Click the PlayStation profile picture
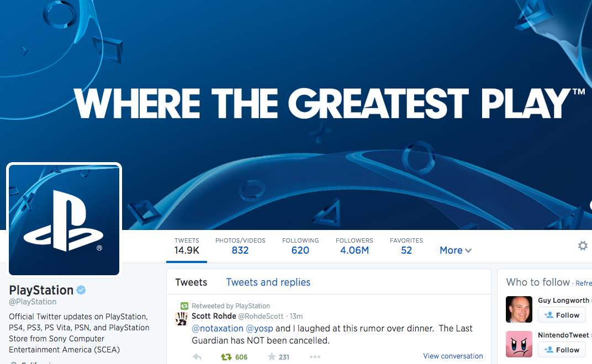The height and width of the screenshot is (364, 592). click(64, 220)
